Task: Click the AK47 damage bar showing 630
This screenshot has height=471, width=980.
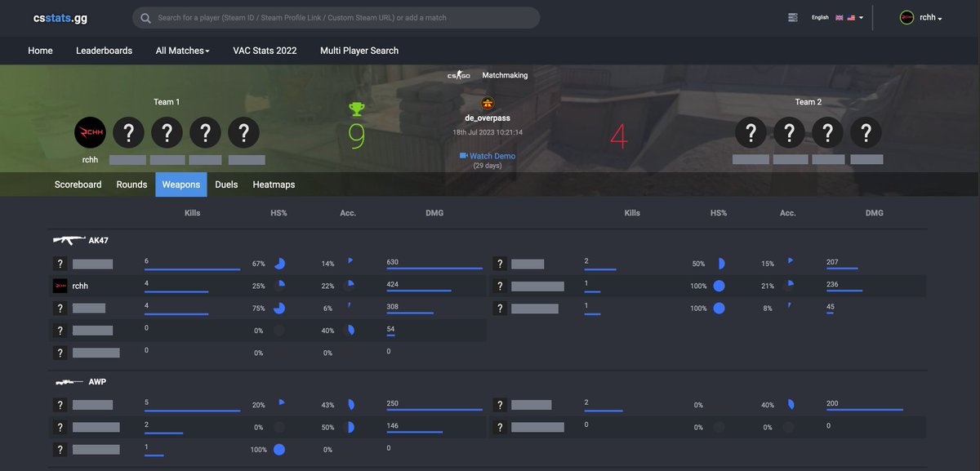Action: 434,268
